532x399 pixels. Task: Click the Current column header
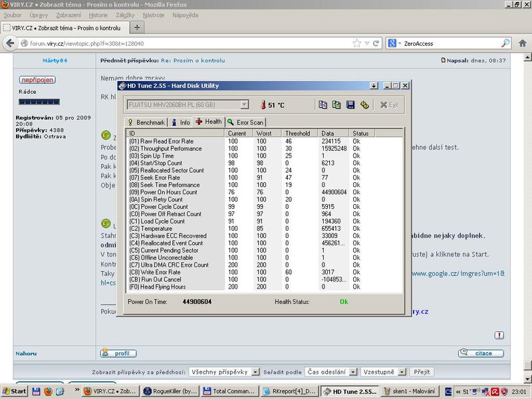(239, 134)
